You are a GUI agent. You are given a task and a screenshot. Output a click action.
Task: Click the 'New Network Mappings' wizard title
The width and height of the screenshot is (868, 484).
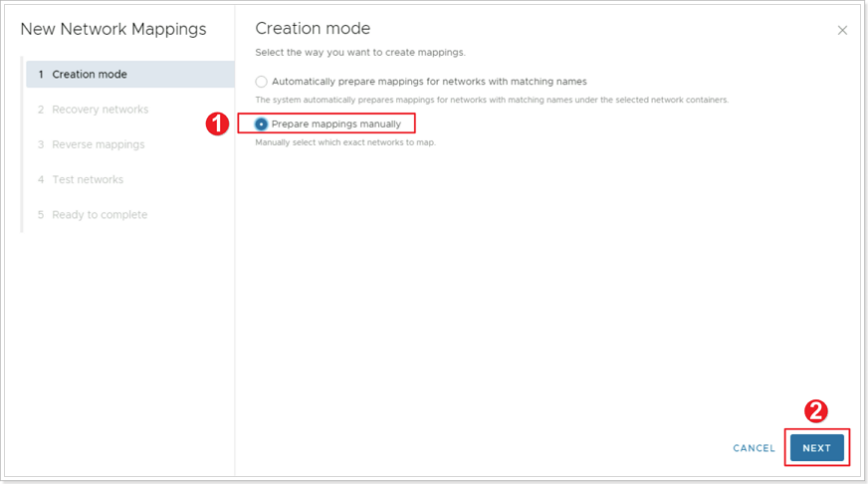[113, 29]
